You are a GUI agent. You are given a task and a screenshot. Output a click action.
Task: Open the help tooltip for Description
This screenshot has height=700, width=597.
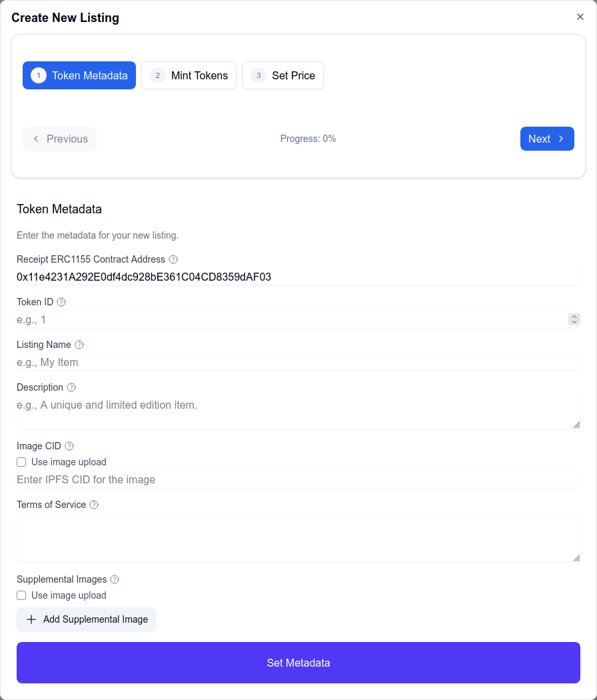[72, 387]
